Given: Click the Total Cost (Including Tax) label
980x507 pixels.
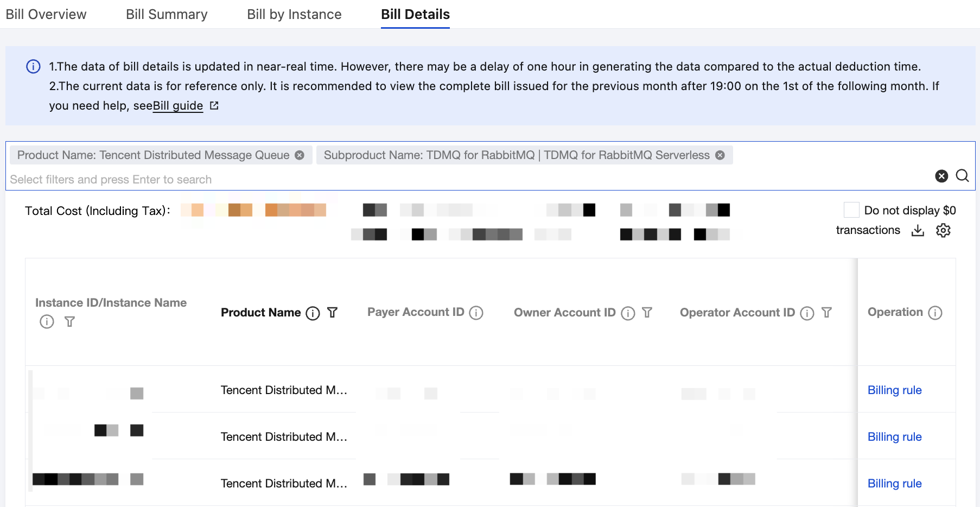Looking at the screenshot, I should click(x=98, y=211).
